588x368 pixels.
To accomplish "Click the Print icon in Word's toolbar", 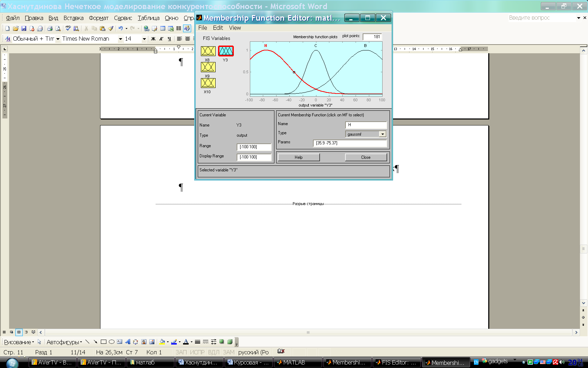I will point(50,28).
